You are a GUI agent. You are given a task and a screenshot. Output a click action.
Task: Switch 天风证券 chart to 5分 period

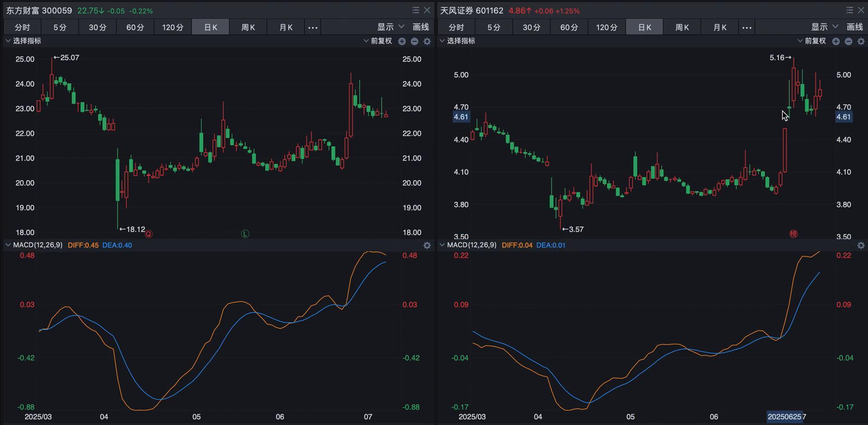pos(494,27)
